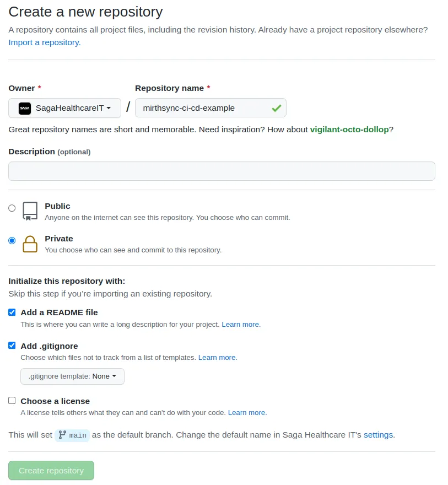Image resolution: width=448 pixels, height=485 pixels.
Task: Click the git branch icon beside main
Action: click(62, 435)
